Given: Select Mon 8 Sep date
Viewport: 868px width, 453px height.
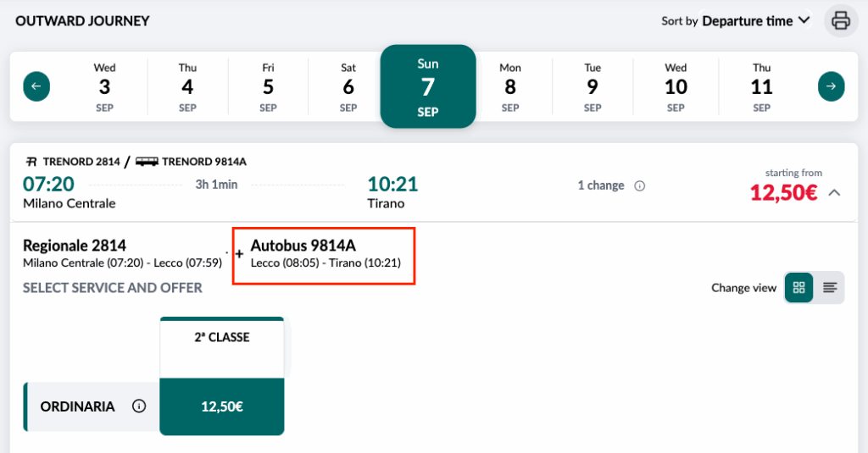Looking at the screenshot, I should click(x=509, y=87).
